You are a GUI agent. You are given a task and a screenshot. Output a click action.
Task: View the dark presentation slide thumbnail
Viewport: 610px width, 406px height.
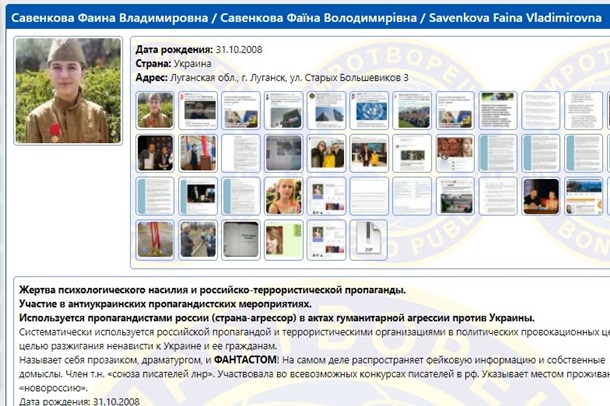[241, 239]
